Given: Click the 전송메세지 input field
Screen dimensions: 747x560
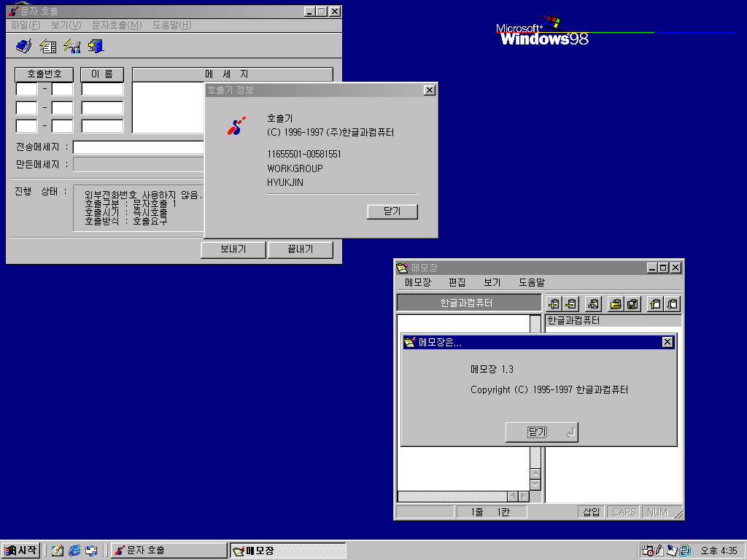Looking at the screenshot, I should (138, 147).
